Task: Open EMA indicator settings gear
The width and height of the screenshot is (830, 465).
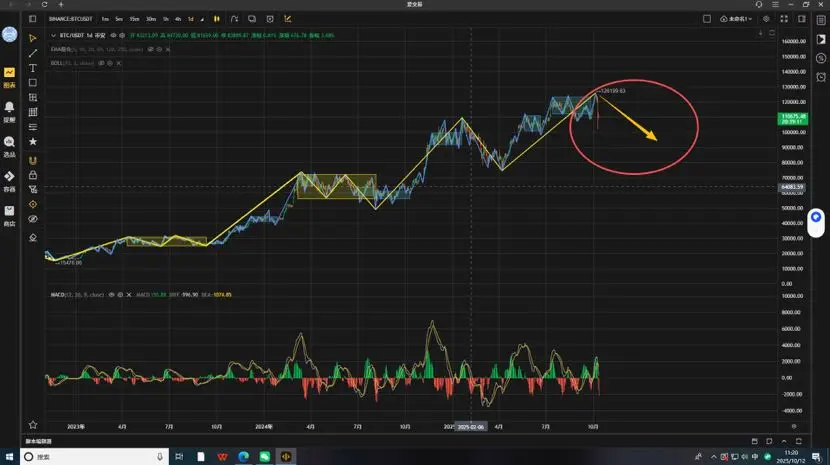Action: [x=159, y=49]
